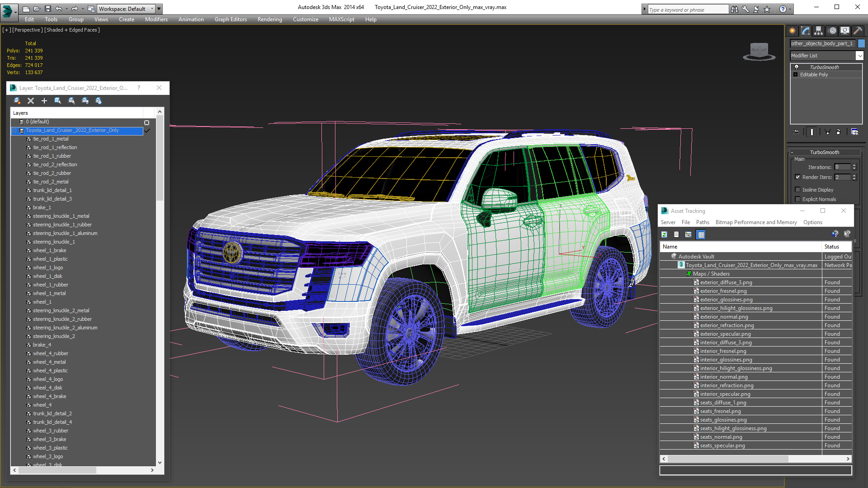The image size is (868, 488).
Task: Open the Modifier List dropdown
Action: tap(859, 56)
